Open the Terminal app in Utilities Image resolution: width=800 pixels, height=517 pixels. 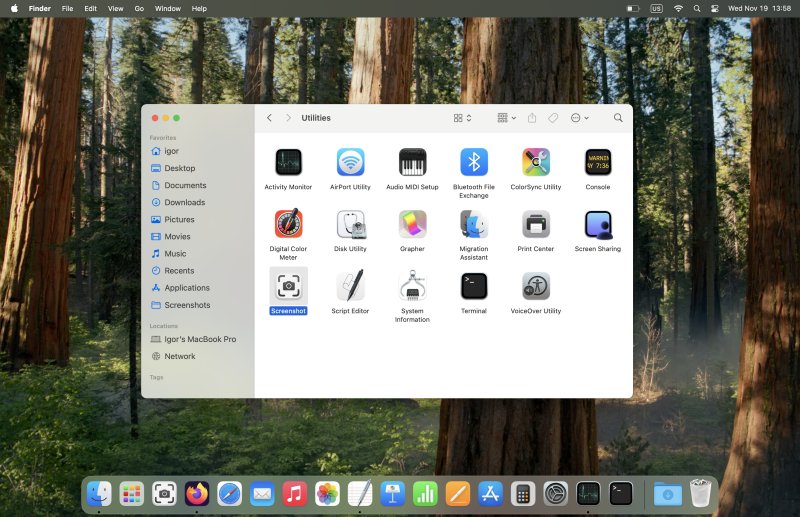point(474,286)
